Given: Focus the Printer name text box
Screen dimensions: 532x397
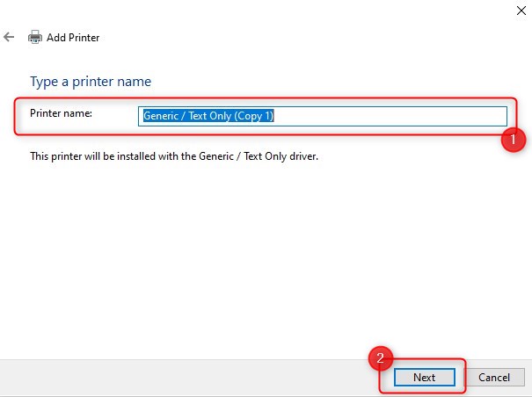Looking at the screenshot, I should pos(323,116).
